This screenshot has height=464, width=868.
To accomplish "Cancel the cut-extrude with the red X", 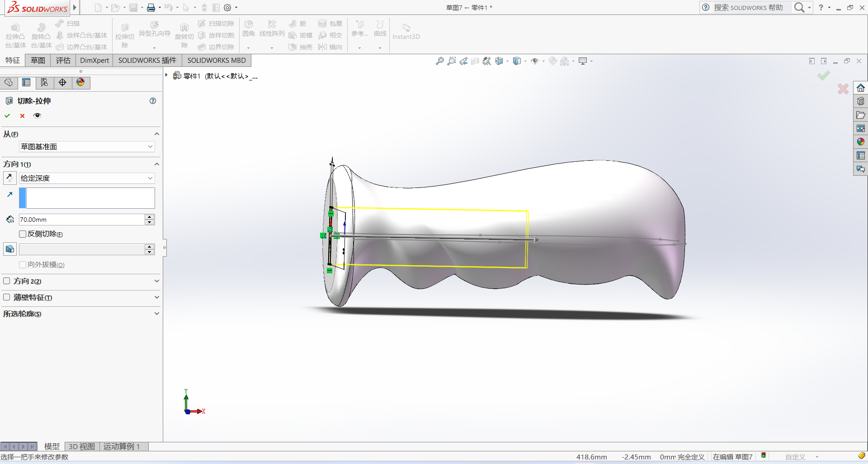I will coord(22,116).
